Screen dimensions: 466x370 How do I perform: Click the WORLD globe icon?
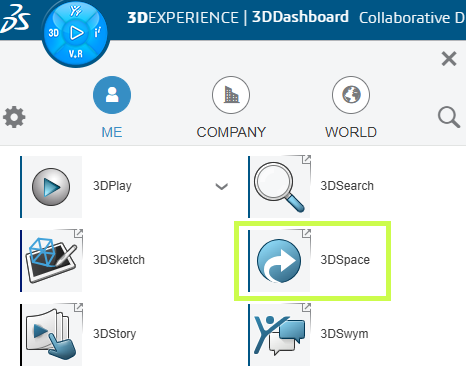coord(351,95)
